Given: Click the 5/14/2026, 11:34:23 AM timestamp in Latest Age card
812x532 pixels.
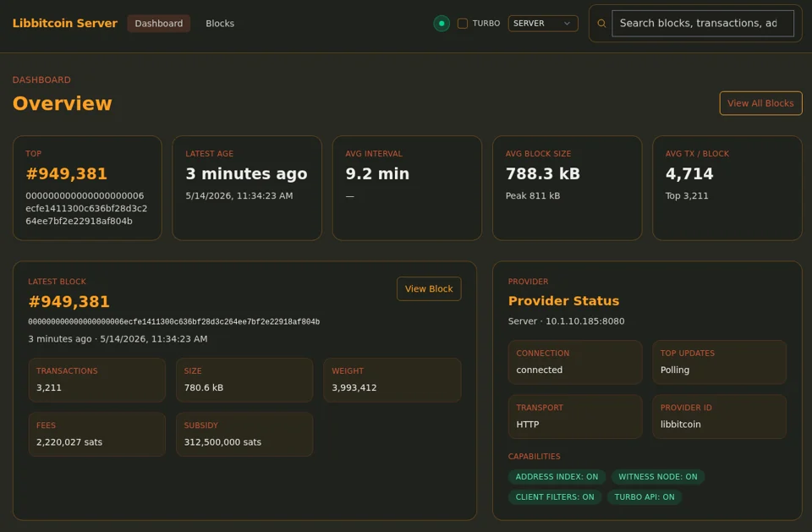Looking at the screenshot, I should 239,196.
